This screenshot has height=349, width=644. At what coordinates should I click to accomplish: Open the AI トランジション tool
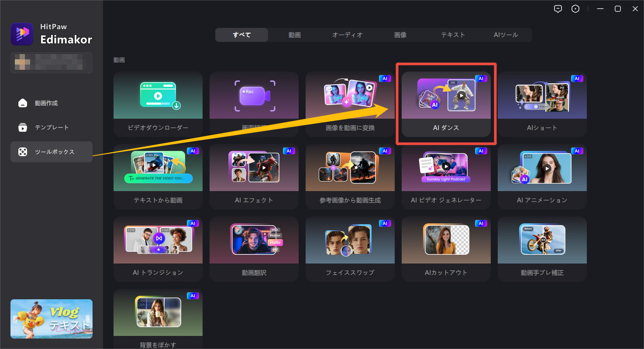tap(158, 249)
